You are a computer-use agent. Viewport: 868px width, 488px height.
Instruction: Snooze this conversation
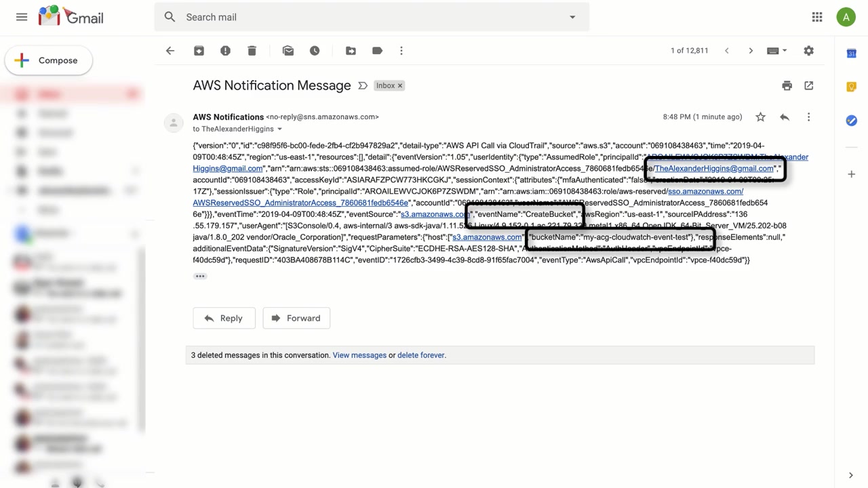coord(315,51)
